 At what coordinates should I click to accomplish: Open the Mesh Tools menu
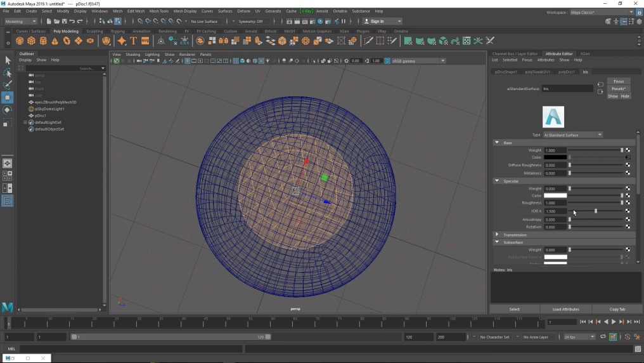158,11
